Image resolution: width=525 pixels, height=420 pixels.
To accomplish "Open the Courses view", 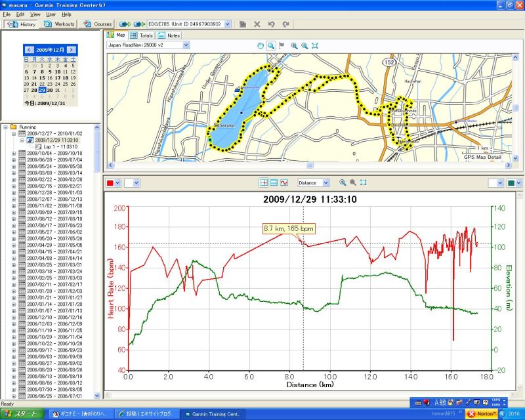I will 98,24.
